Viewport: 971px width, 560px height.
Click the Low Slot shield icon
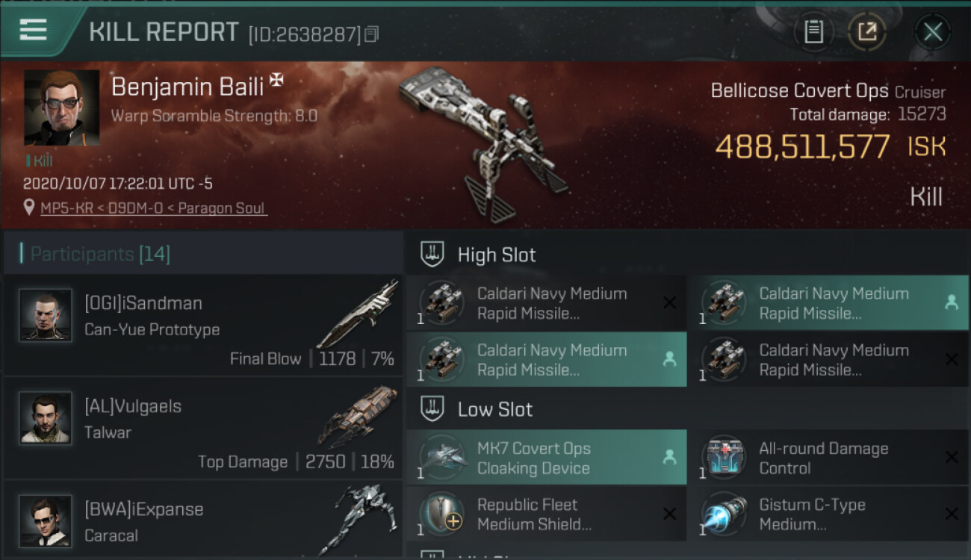(x=432, y=408)
